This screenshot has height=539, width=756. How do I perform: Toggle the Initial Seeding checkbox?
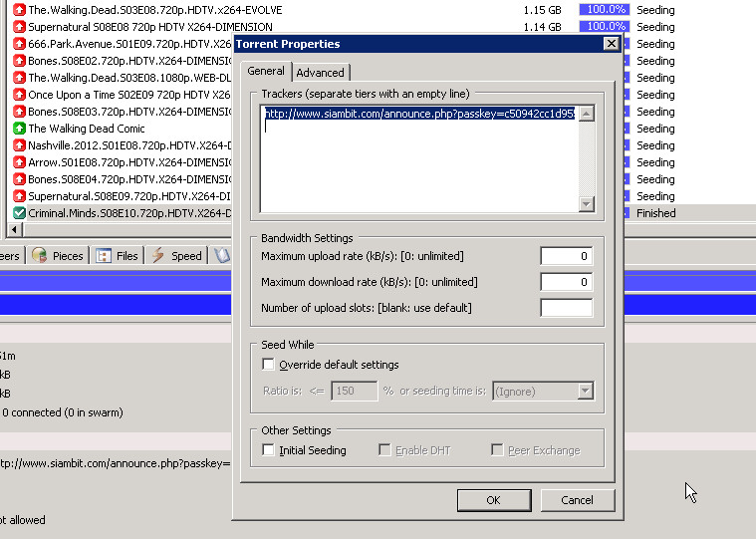tap(268, 450)
